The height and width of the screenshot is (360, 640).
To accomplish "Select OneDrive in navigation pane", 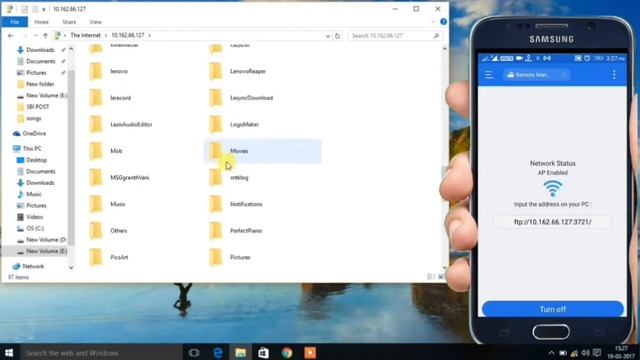I will [34, 133].
